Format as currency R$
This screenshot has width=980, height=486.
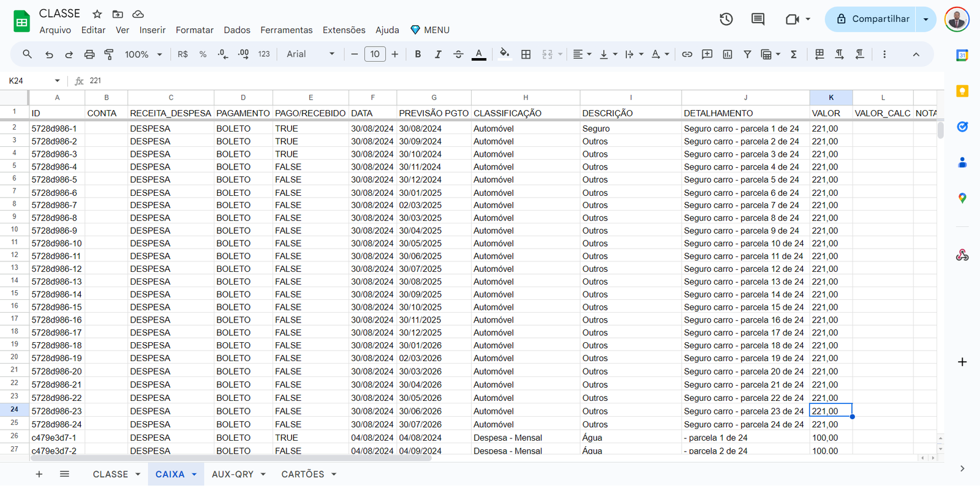click(x=183, y=54)
